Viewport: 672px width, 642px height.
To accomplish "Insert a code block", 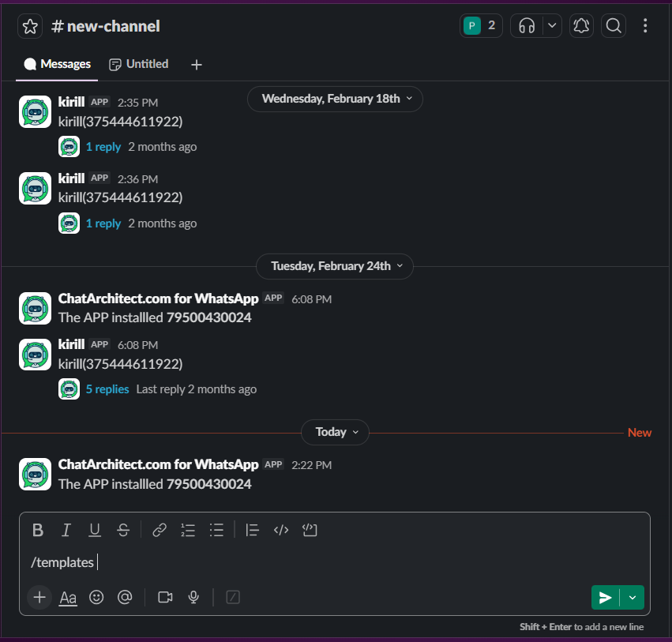I will point(310,530).
